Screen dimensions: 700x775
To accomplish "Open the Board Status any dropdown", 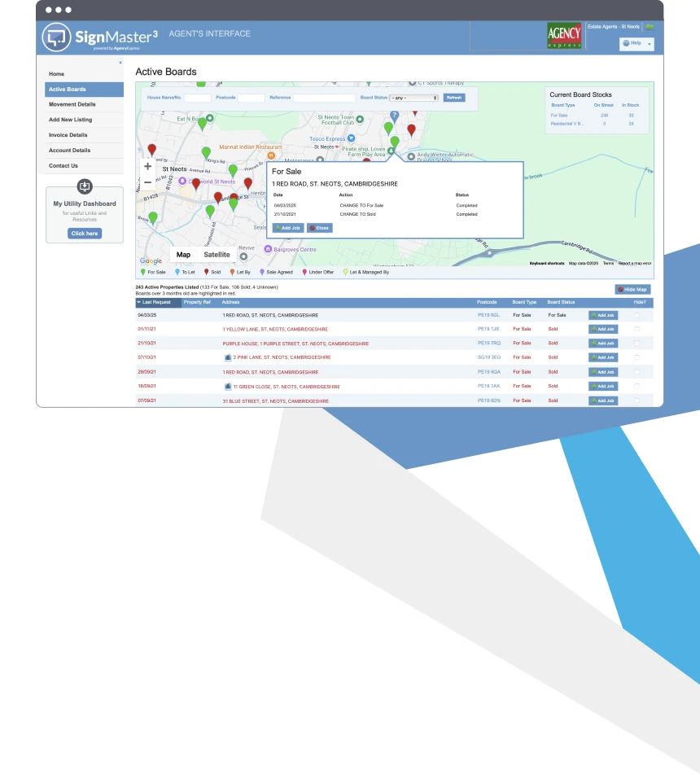I will point(413,98).
